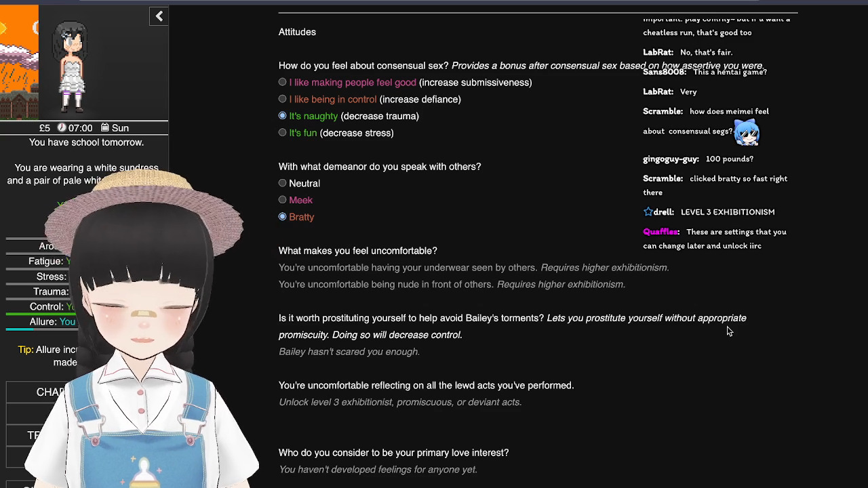
Task: Choose the Bratty demeanor option
Action: click(x=282, y=217)
